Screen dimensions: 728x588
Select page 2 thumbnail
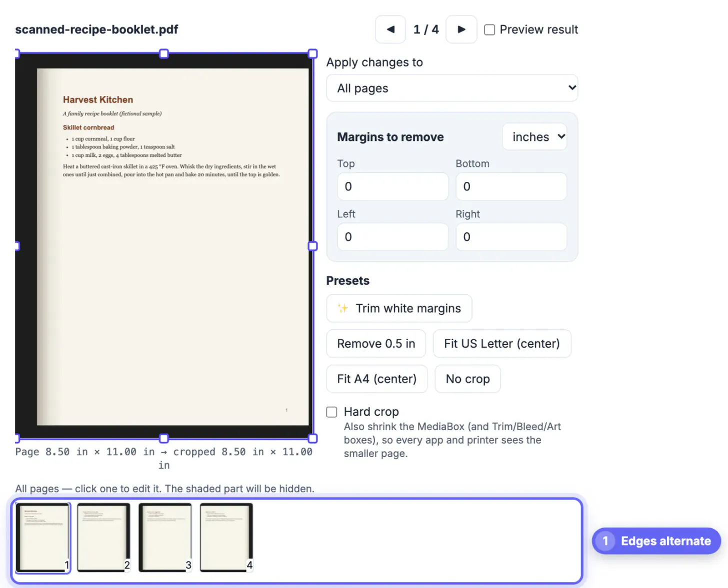(x=104, y=538)
